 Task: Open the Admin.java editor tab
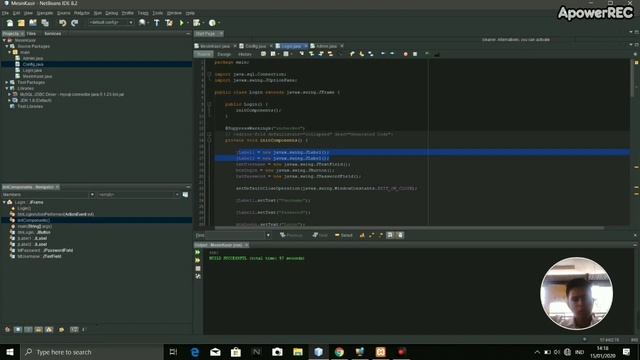pyautogui.click(x=326, y=46)
